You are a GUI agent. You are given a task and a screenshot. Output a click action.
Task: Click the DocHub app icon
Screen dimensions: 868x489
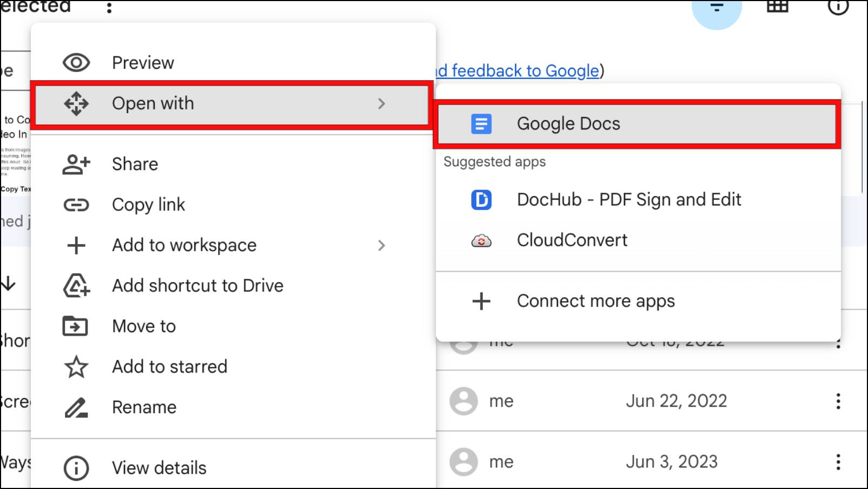(481, 200)
